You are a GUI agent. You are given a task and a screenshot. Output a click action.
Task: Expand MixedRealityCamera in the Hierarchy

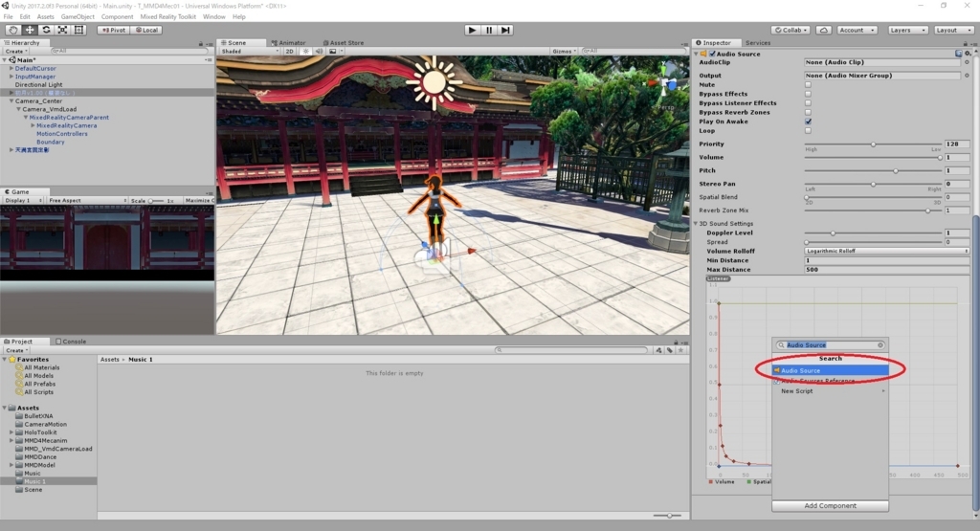tap(33, 125)
